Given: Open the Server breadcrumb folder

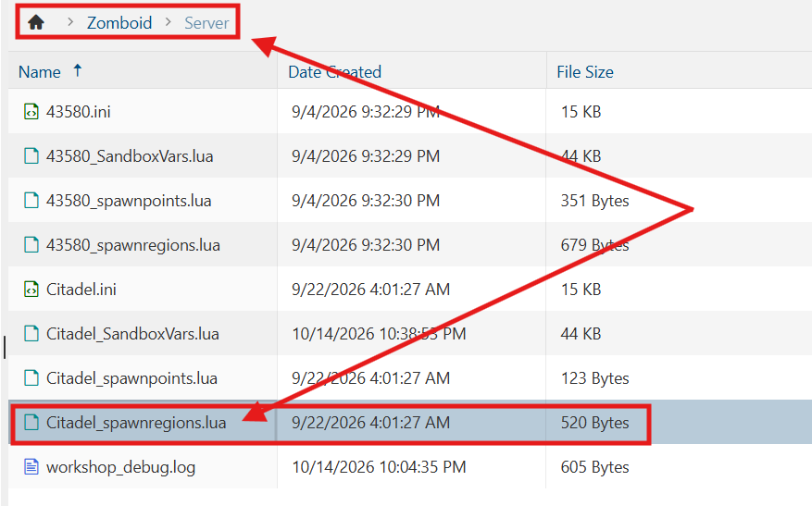Looking at the screenshot, I should click(x=206, y=23).
